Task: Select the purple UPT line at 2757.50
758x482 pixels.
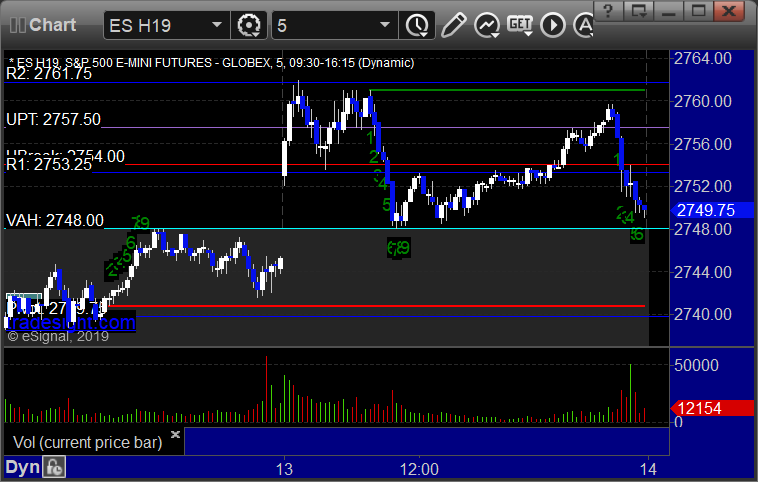Action: [x=385, y=128]
